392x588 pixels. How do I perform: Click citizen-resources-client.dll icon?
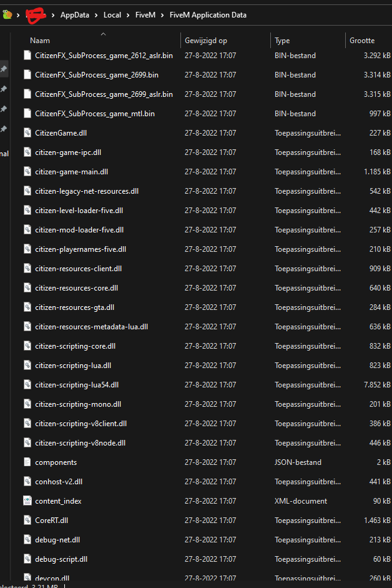(27, 269)
